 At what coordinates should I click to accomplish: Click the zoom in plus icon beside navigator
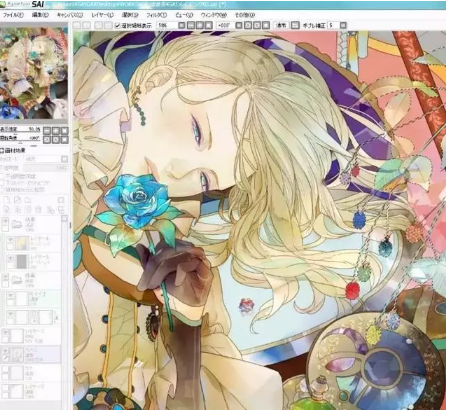click(x=56, y=131)
